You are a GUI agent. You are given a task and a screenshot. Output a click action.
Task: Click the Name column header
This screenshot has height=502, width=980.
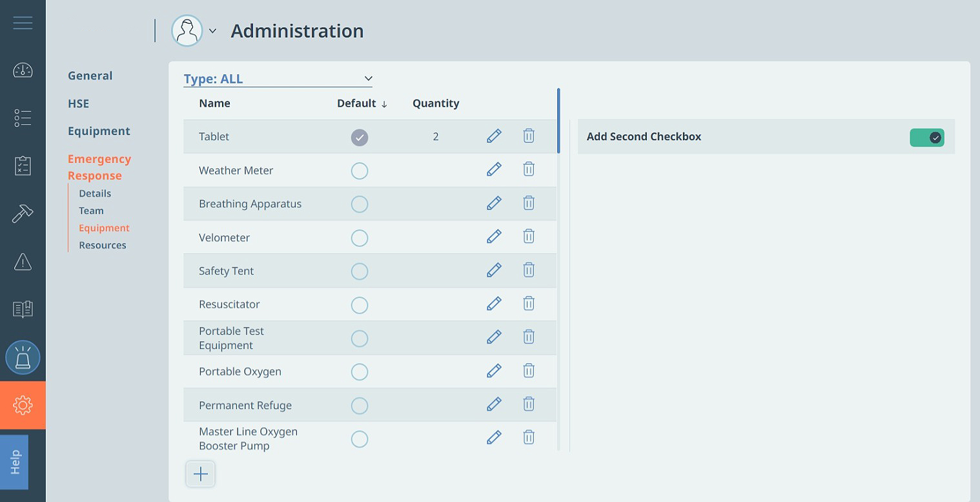pos(214,103)
